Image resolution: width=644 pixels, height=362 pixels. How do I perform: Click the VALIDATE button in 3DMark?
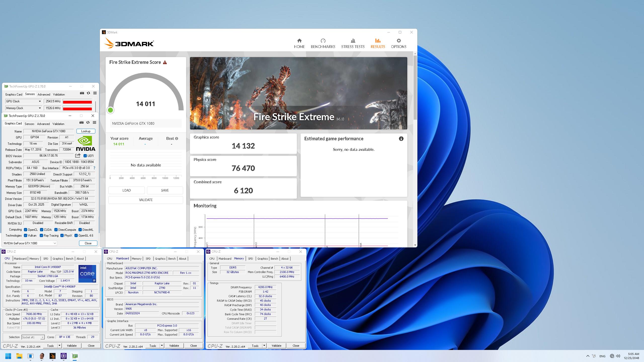click(146, 200)
